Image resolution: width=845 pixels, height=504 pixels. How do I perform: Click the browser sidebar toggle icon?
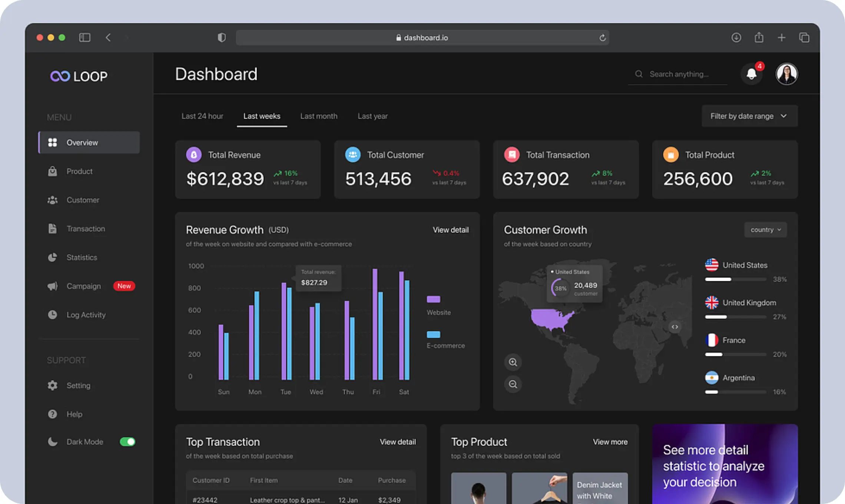click(x=84, y=37)
